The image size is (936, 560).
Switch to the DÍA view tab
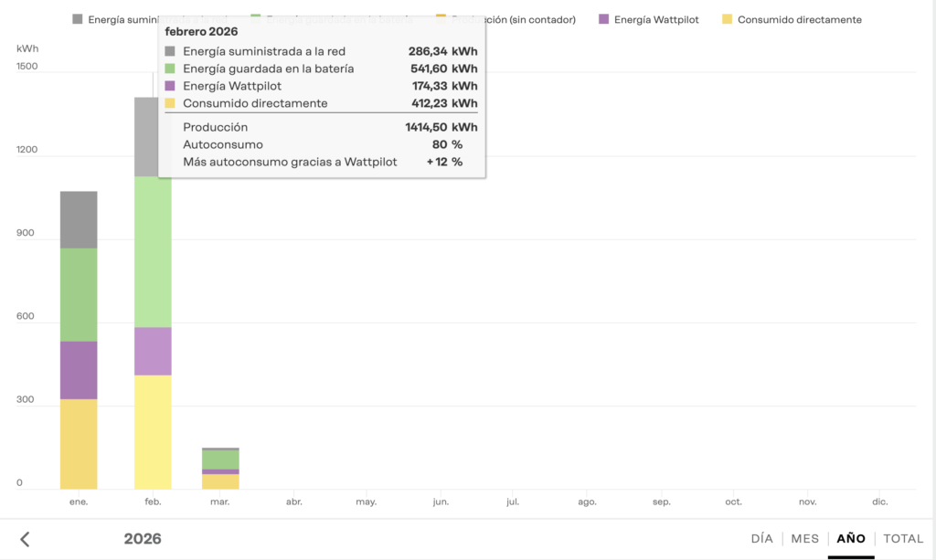coord(761,539)
